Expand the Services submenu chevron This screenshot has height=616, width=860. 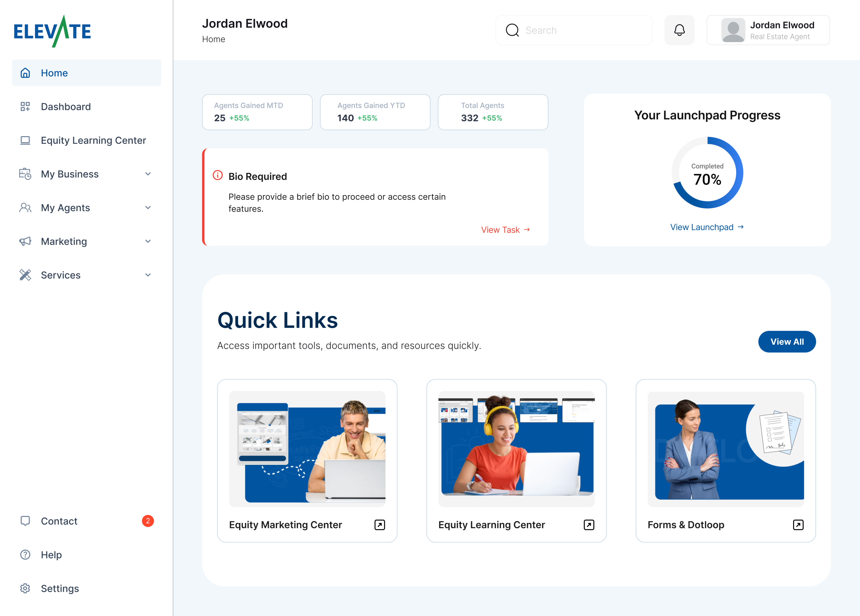pyautogui.click(x=148, y=275)
